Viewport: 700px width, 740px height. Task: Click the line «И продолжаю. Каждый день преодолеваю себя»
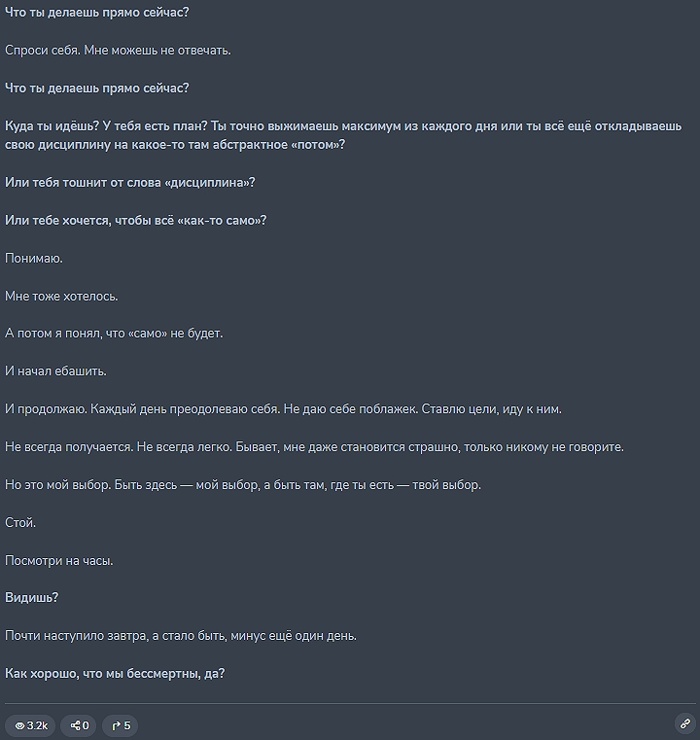pos(283,408)
